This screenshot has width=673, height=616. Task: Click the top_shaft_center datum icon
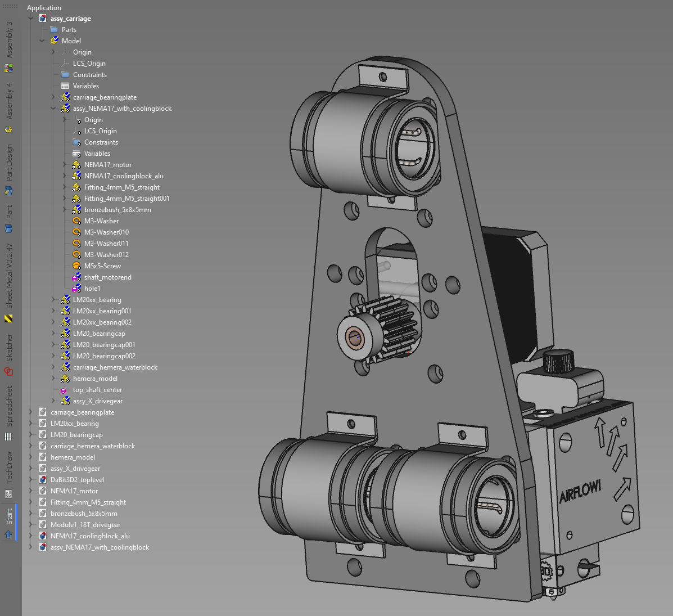[x=64, y=390]
